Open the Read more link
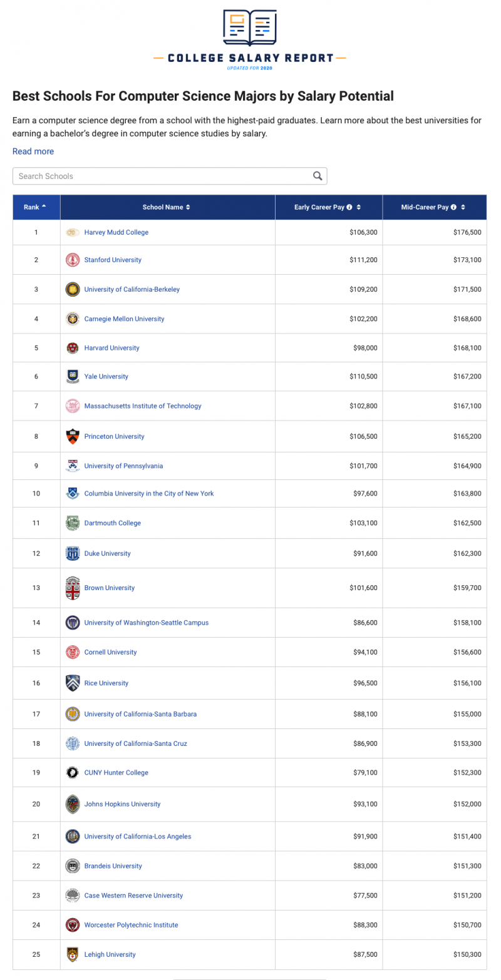Viewport: 501px width, 980px height. (x=33, y=151)
